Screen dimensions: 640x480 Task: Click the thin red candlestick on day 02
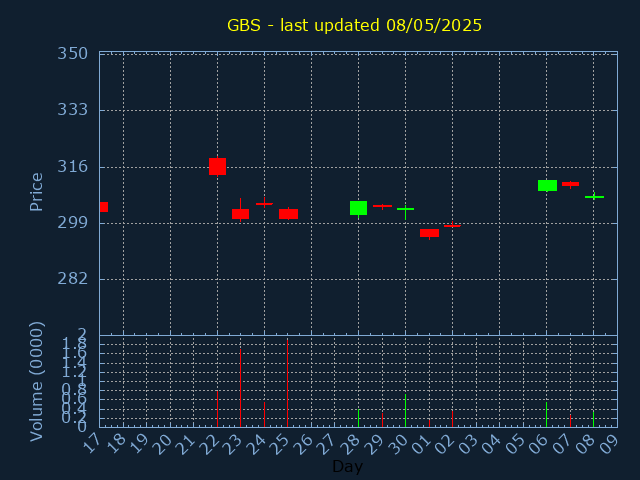[452, 225]
